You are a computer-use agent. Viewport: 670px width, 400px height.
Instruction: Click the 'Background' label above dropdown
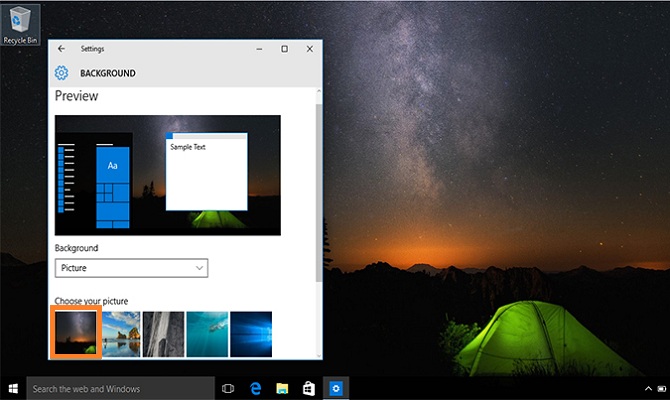(x=76, y=248)
